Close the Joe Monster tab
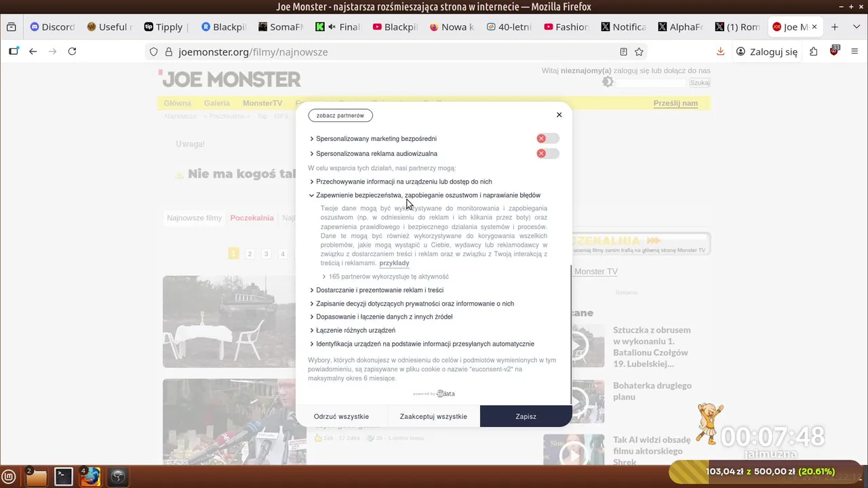Viewport: 868px width, 488px height. [x=814, y=27]
